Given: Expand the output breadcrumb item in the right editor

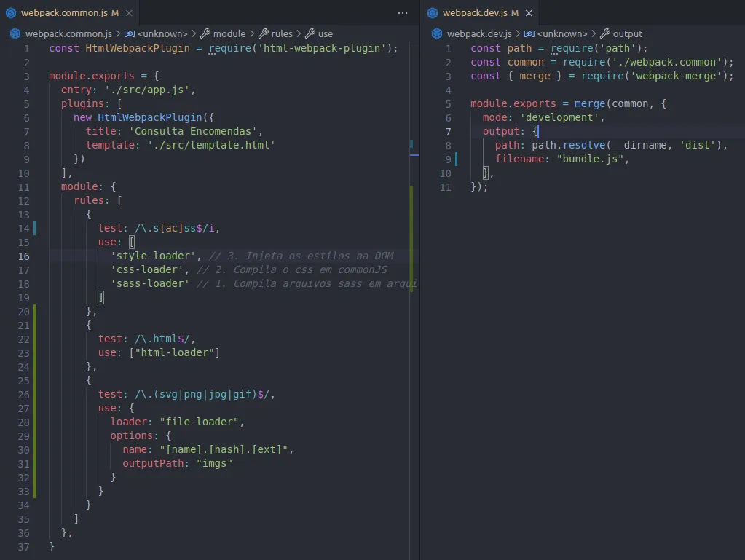Looking at the screenshot, I should [x=627, y=33].
